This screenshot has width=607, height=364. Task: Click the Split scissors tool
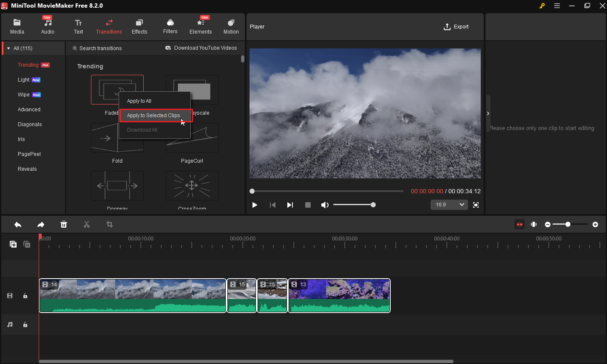click(87, 224)
